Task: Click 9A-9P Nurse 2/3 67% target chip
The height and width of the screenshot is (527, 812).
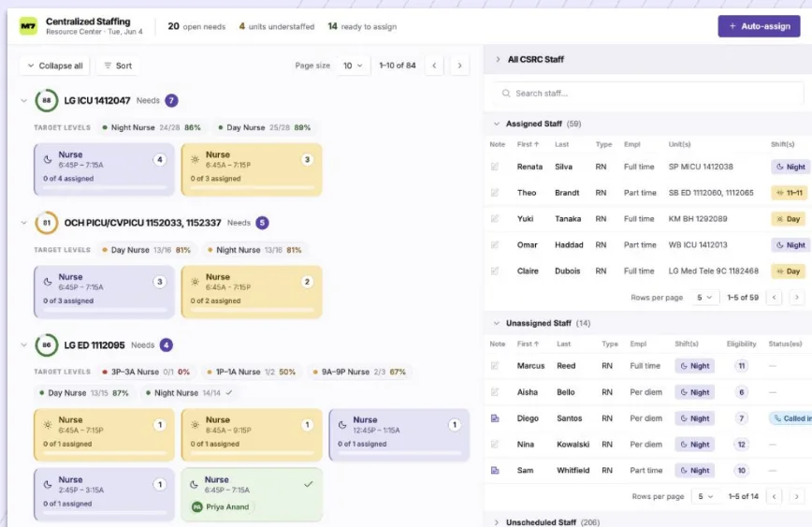Action: 359,372
